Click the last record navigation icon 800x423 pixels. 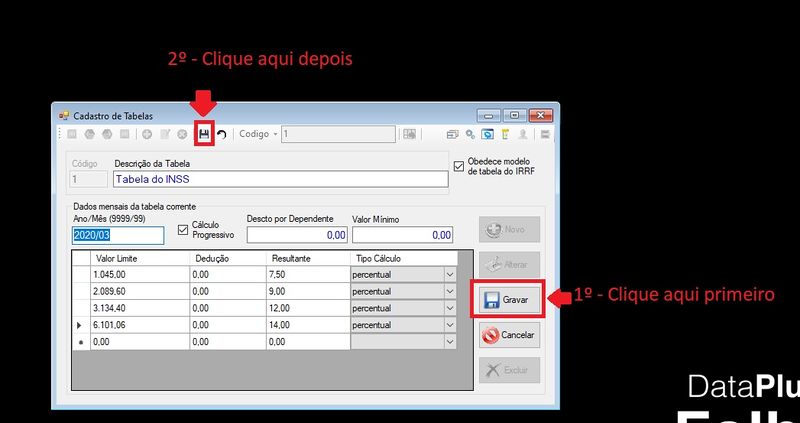pyautogui.click(x=124, y=135)
